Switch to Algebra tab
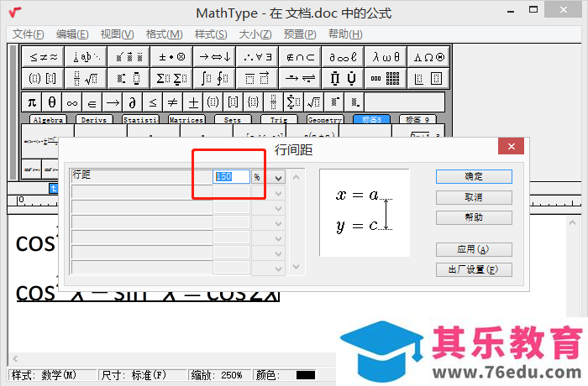The width and height of the screenshot is (588, 386). point(48,119)
